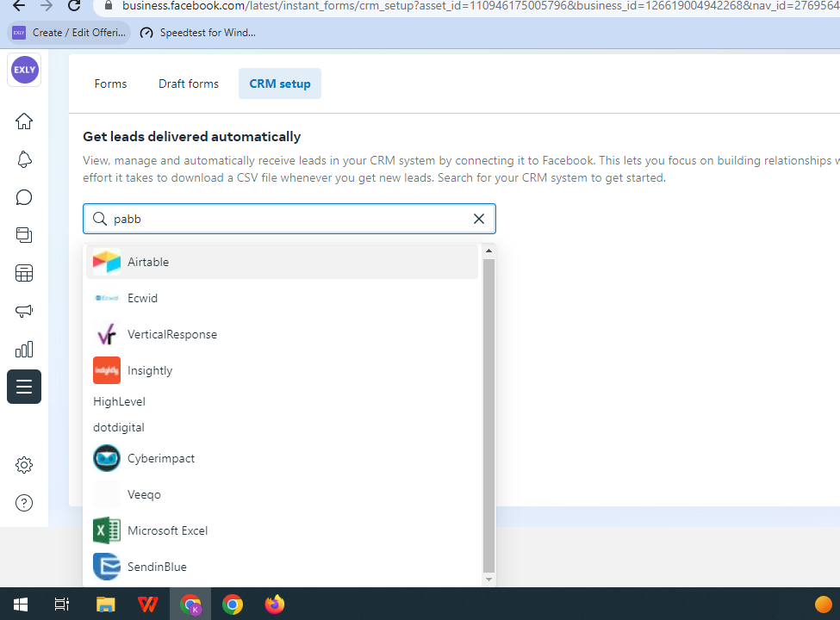
Task: Switch to the Draft forms tab
Action: pyautogui.click(x=189, y=84)
